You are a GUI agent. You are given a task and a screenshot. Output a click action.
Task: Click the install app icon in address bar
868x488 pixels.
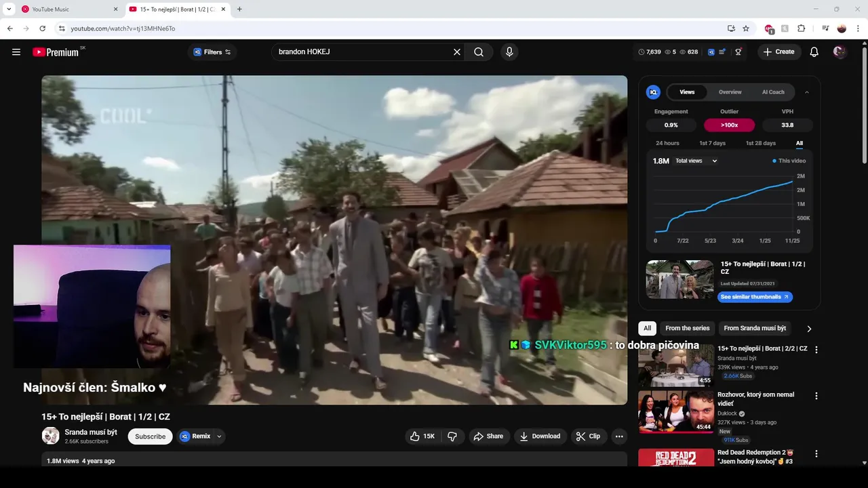click(731, 28)
